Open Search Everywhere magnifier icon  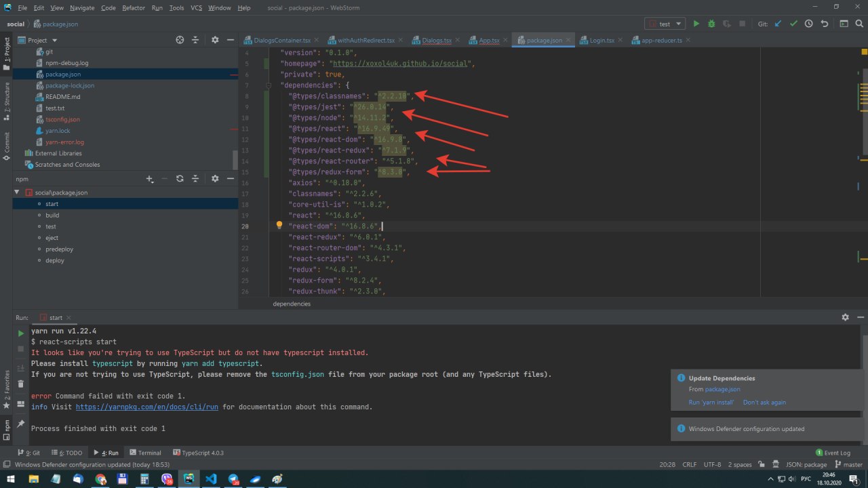(x=859, y=24)
